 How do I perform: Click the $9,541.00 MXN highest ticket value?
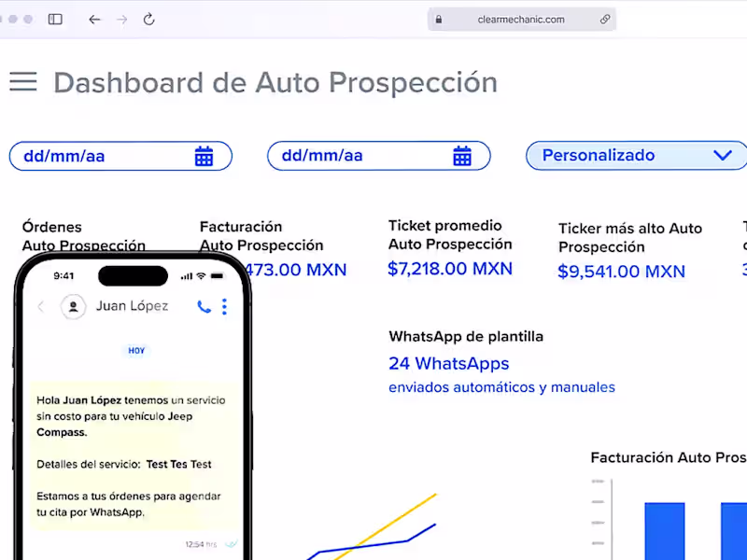click(621, 272)
